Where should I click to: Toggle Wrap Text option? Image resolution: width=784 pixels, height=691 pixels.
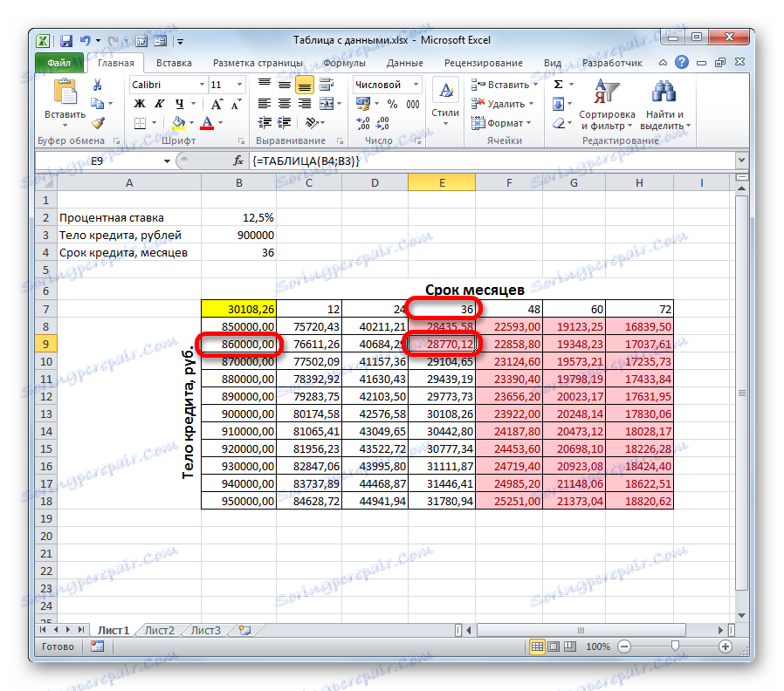pos(327,85)
